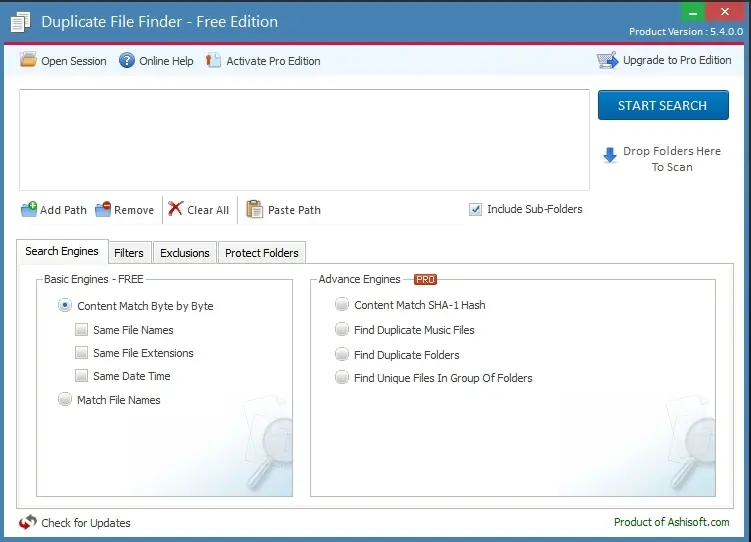Image resolution: width=751 pixels, height=542 pixels.
Task: Click Upgrade to Pro Edition text
Action: click(677, 60)
